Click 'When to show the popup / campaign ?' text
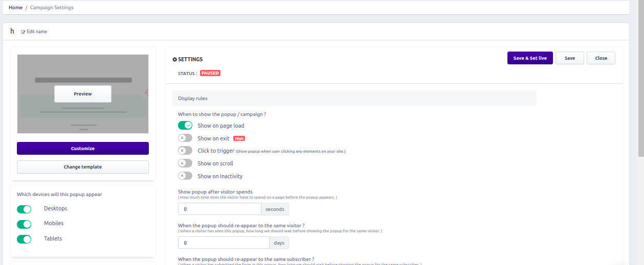644x265 pixels. coord(222,114)
